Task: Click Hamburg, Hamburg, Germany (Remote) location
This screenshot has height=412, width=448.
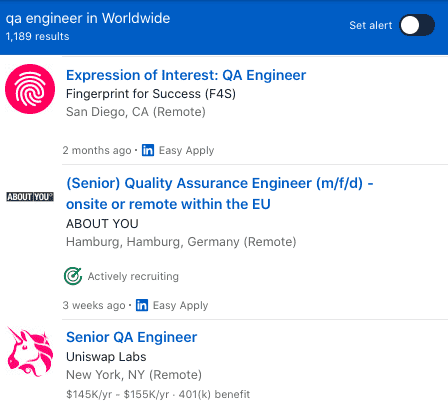Action: [181, 242]
